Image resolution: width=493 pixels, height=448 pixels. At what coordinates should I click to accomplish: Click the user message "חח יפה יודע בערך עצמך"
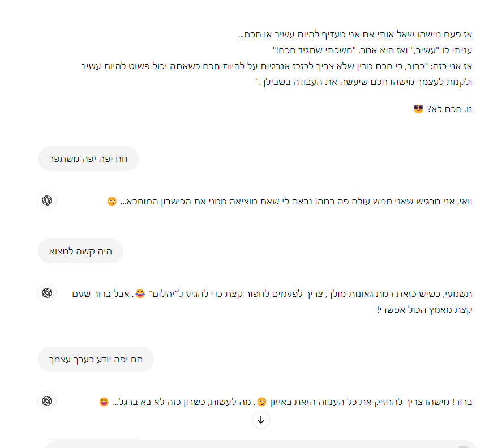pyautogui.click(x=96, y=359)
